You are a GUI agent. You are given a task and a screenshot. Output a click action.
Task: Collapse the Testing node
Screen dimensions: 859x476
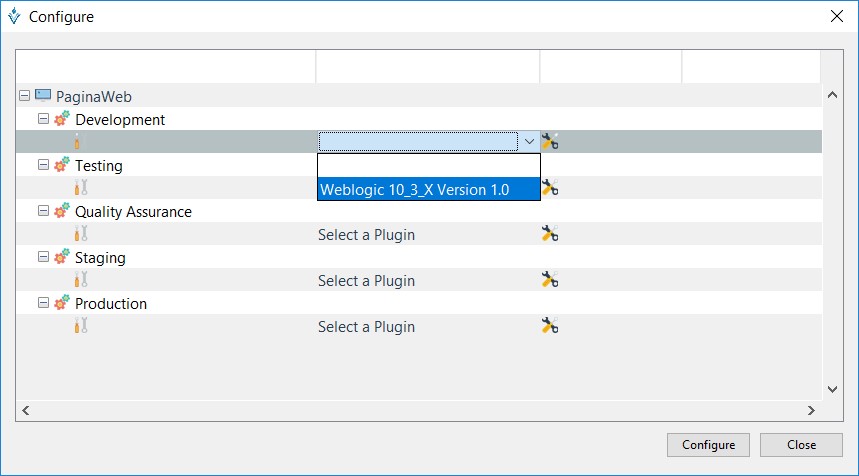coord(43,165)
